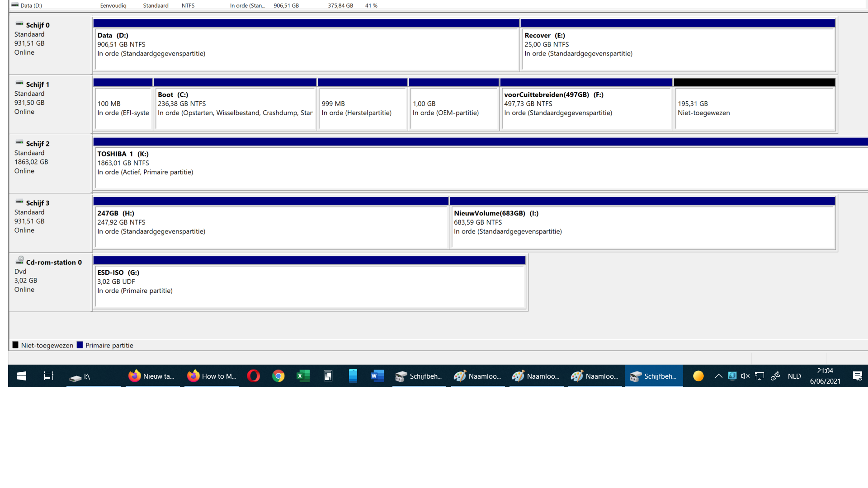Image resolution: width=868 pixels, height=488 pixels.
Task: Click the Primaire partitie blue legend swatch
Action: [x=80, y=345]
